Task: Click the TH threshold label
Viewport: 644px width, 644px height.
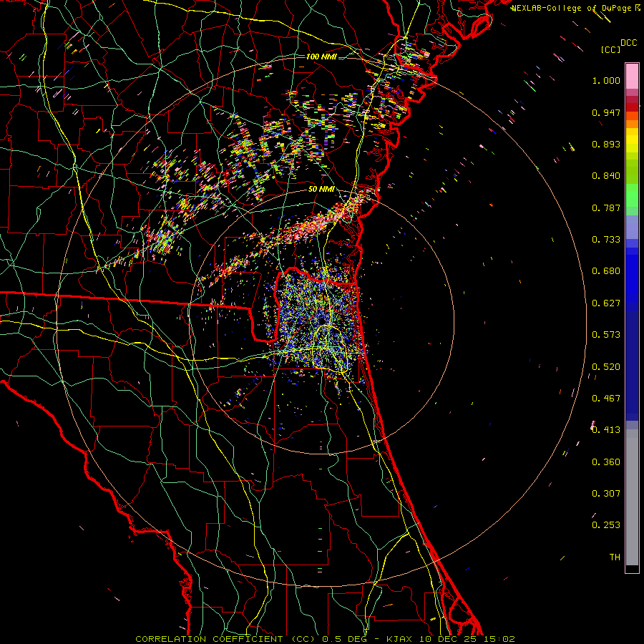Action: coord(615,557)
